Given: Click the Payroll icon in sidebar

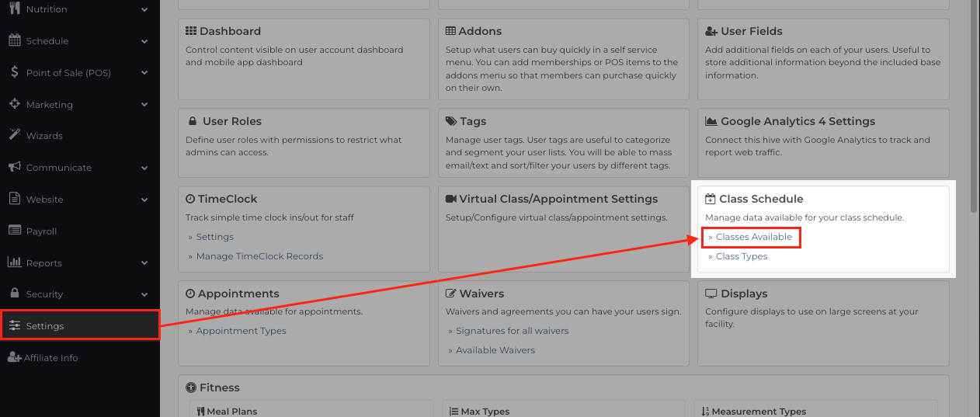Looking at the screenshot, I should pyautogui.click(x=14, y=231).
